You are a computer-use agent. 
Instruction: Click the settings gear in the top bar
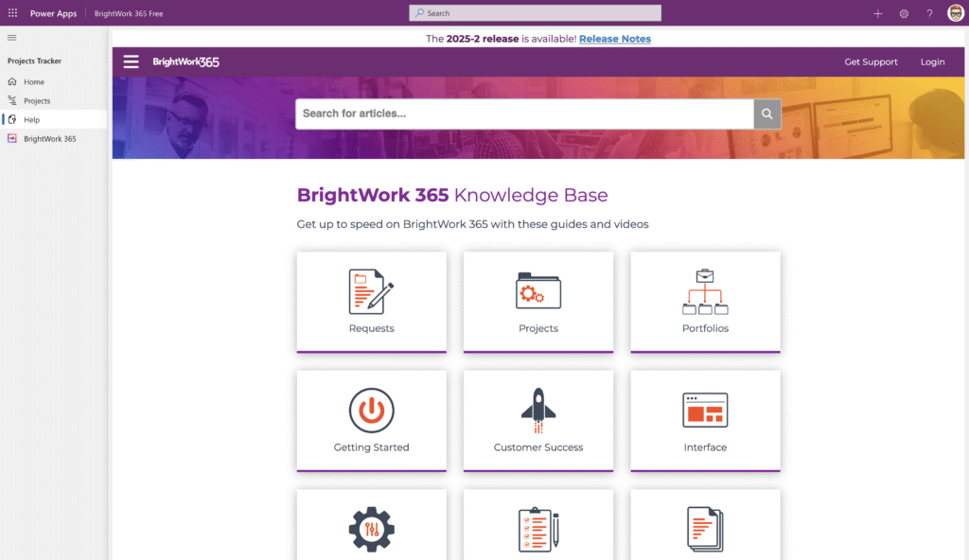904,13
